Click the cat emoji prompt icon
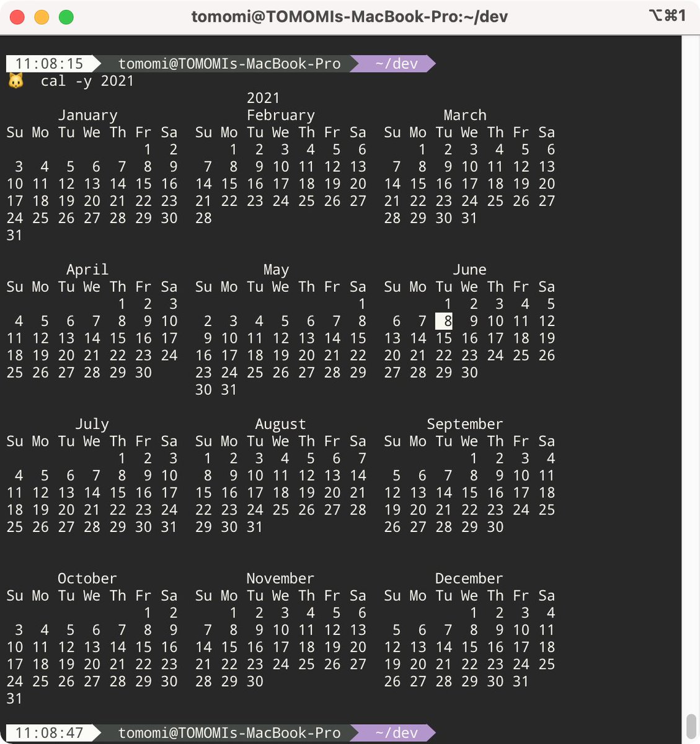 pyautogui.click(x=16, y=81)
